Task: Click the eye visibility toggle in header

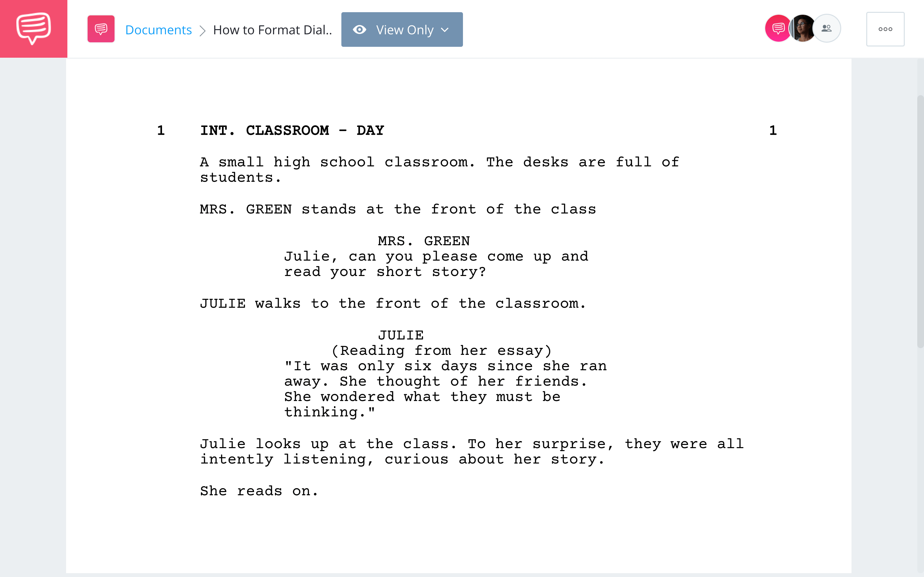Action: tap(359, 29)
